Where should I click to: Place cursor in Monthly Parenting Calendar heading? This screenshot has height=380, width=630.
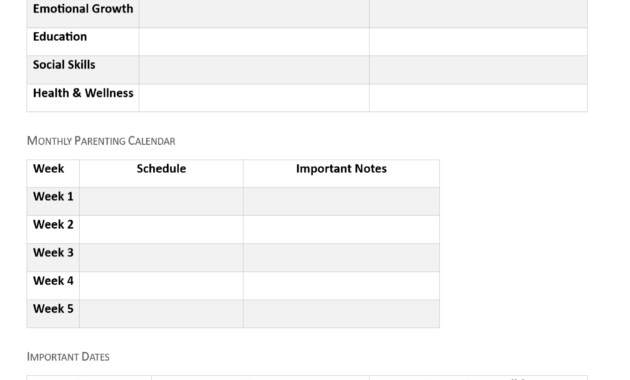(x=101, y=141)
